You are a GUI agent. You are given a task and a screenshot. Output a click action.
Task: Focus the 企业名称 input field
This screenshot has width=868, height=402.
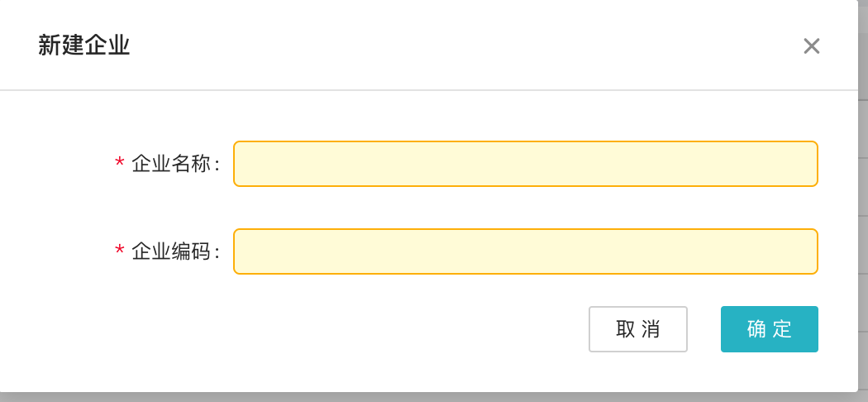(525, 164)
